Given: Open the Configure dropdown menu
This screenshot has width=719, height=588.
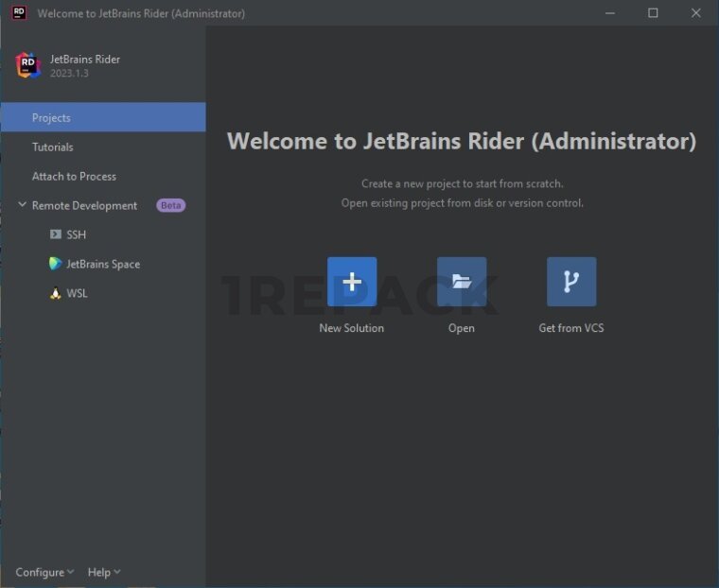Looking at the screenshot, I should click(x=44, y=572).
